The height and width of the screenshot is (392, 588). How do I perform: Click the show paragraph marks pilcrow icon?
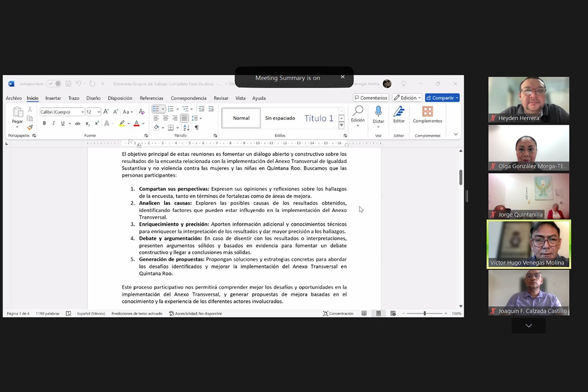197,127
